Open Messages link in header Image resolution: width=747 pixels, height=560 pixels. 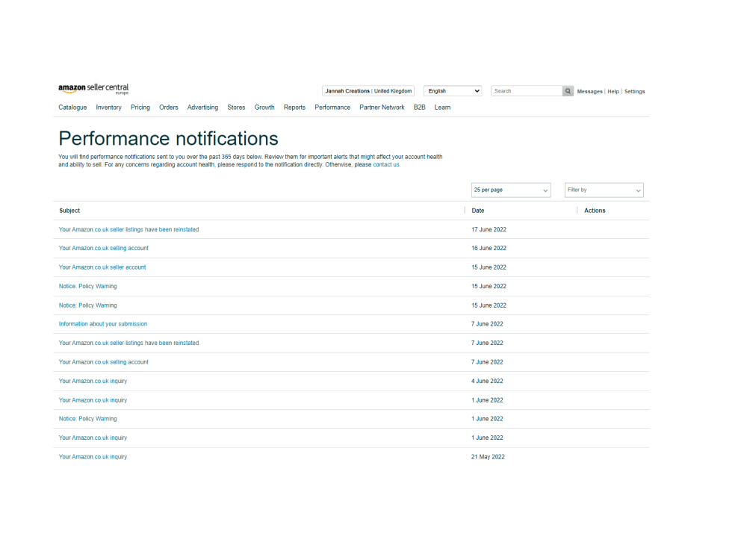click(589, 91)
